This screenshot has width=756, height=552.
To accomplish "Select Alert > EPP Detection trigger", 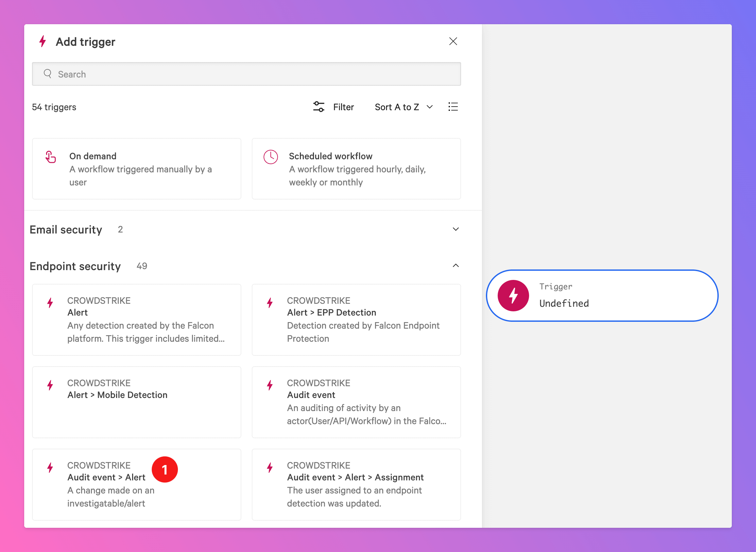I will coord(356,319).
